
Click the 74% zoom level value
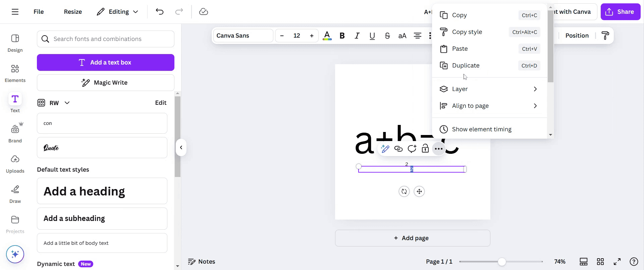point(560,262)
